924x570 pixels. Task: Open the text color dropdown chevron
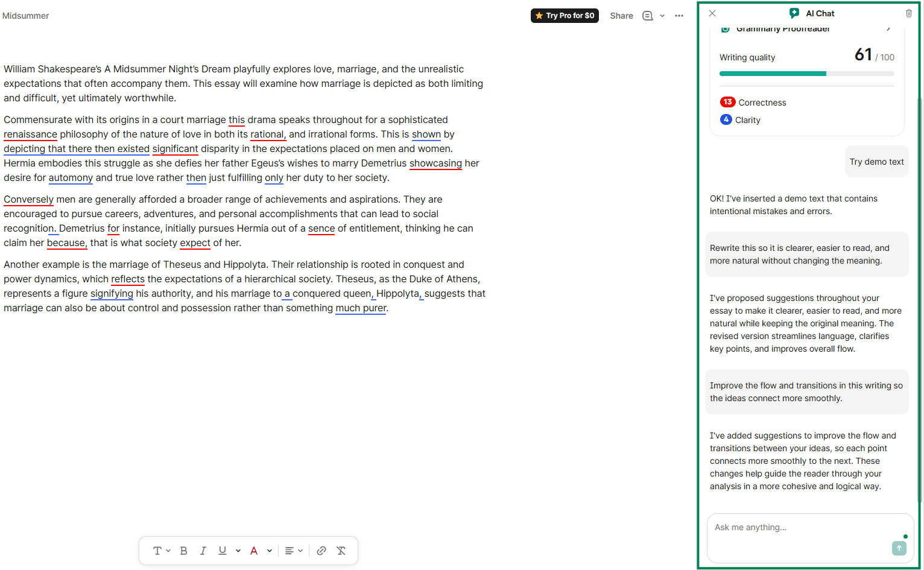pos(270,550)
